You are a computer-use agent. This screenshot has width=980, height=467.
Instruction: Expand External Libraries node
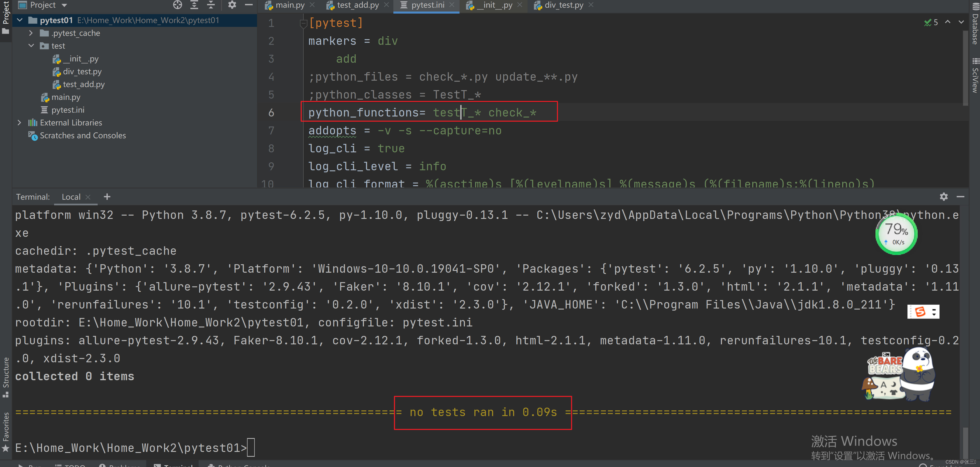click(20, 123)
